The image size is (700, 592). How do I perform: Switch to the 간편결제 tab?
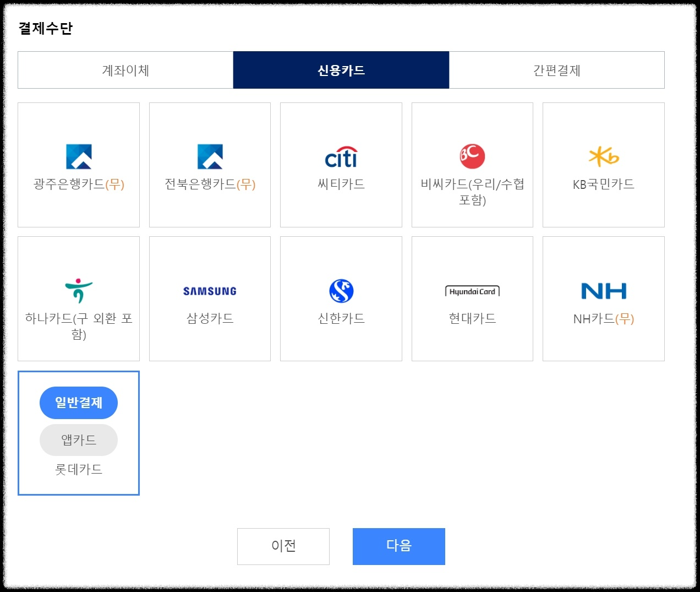point(557,70)
